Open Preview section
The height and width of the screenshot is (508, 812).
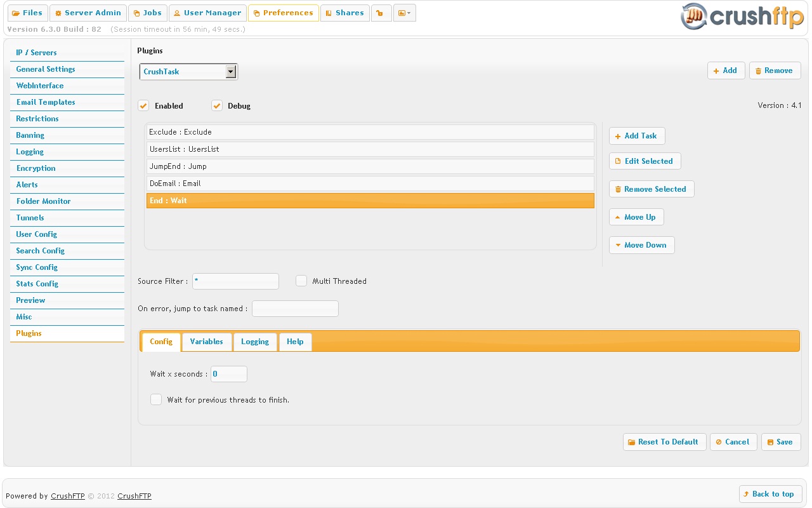67,300
